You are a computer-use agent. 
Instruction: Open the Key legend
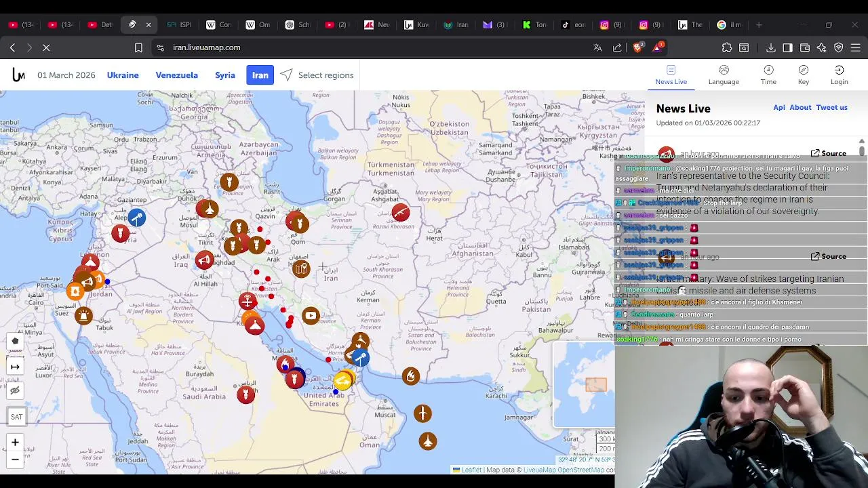pos(804,75)
